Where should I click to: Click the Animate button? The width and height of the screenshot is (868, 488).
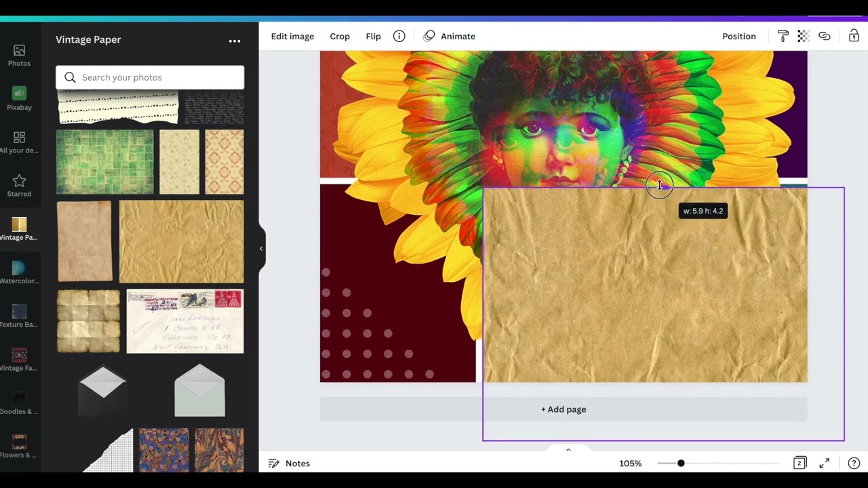click(x=449, y=36)
